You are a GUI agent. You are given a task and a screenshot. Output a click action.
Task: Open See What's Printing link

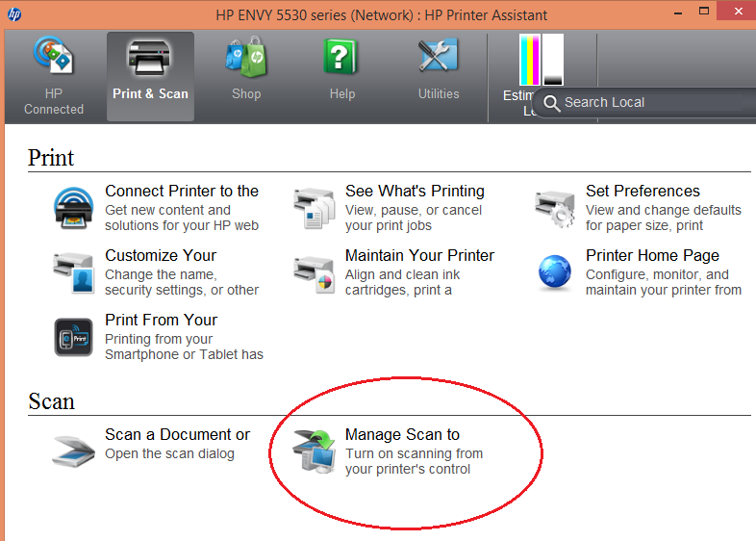[x=415, y=192]
